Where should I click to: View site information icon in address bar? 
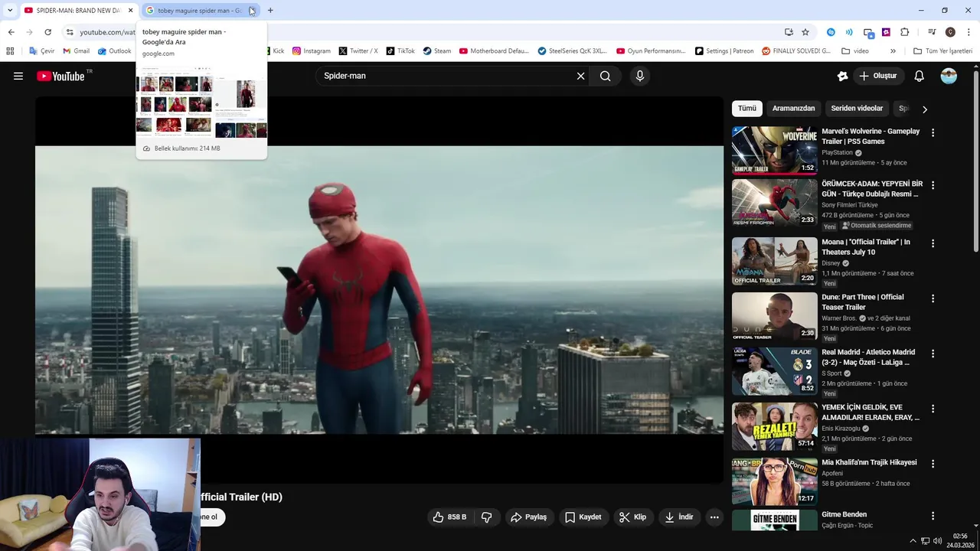[70, 32]
